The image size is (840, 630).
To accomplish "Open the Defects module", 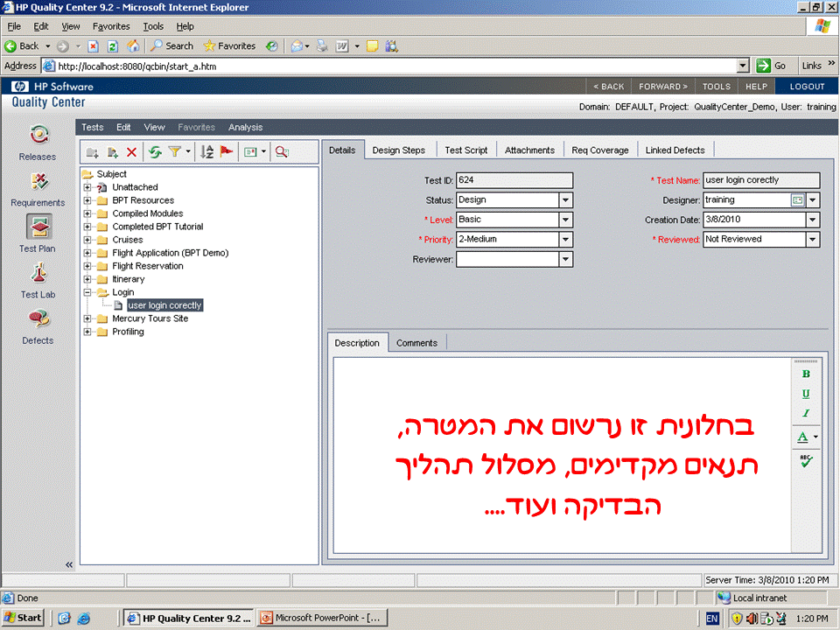I will pyautogui.click(x=38, y=326).
